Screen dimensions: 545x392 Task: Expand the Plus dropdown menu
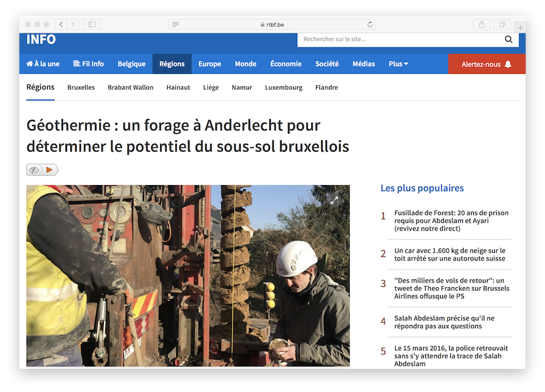point(398,64)
